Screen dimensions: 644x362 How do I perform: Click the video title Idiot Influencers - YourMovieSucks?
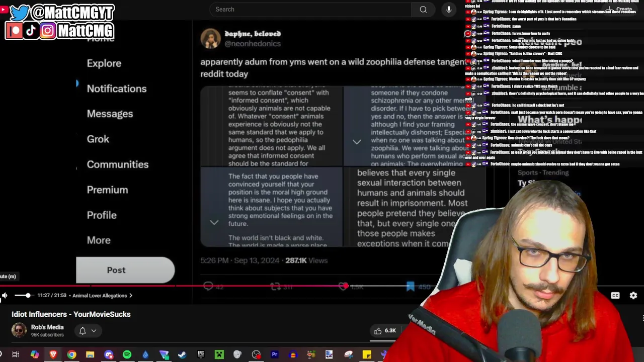click(71, 314)
